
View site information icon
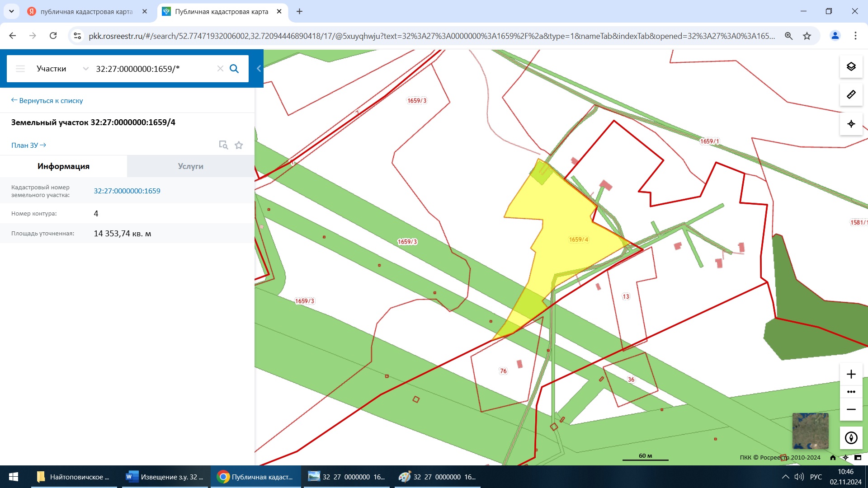pos(77,36)
